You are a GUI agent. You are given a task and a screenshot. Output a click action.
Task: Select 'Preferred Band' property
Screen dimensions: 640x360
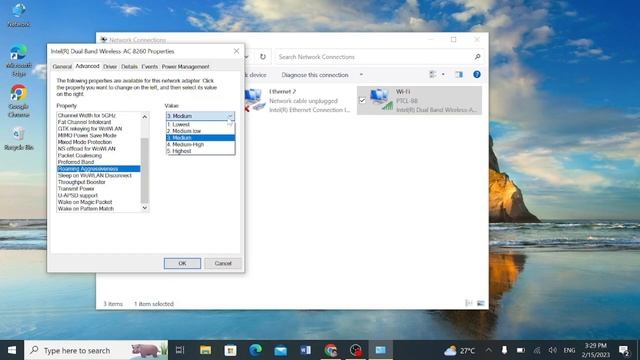point(98,162)
